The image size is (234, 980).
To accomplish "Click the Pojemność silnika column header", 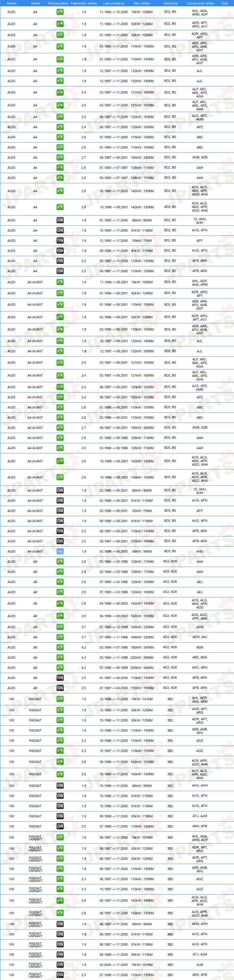I will click(83, 3).
